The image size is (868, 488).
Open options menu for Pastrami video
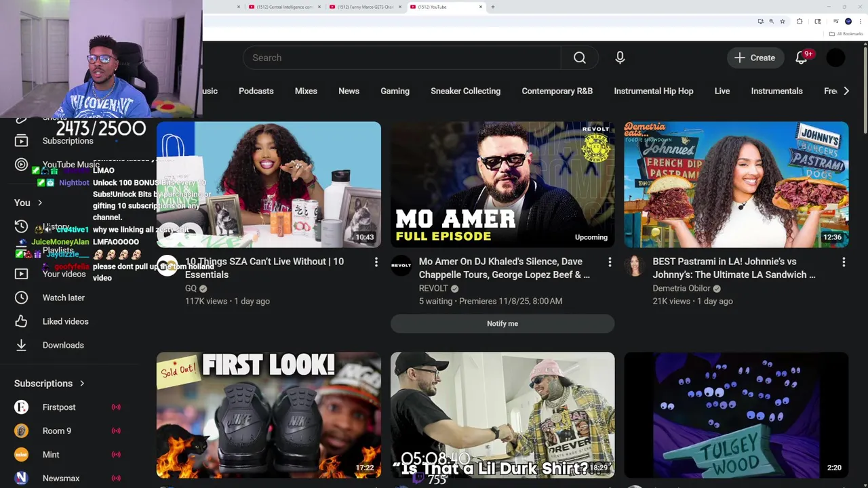(844, 262)
